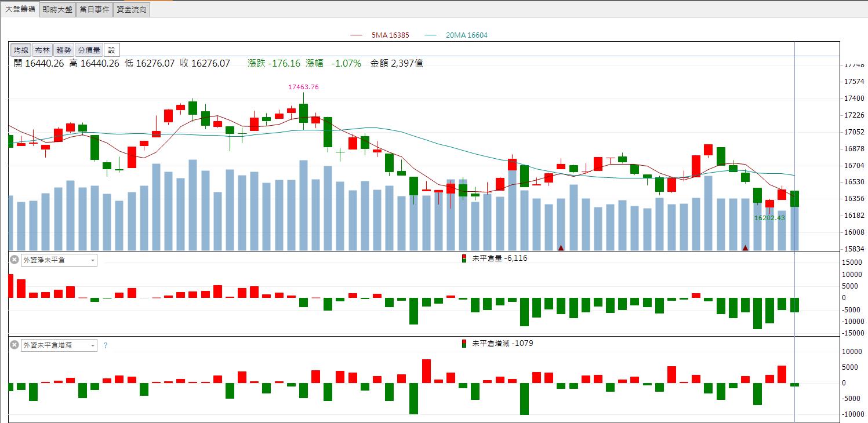Click the 未平倉量 red-green legend icon

[464, 258]
